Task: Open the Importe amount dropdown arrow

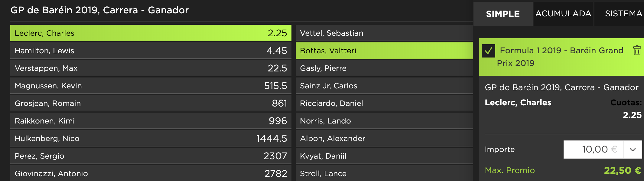Action: point(633,150)
